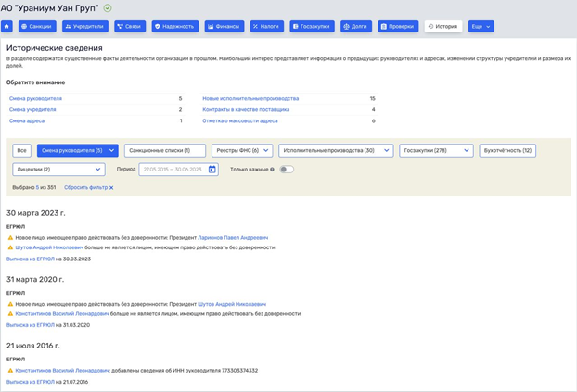Open the Финансы tab

(x=224, y=27)
